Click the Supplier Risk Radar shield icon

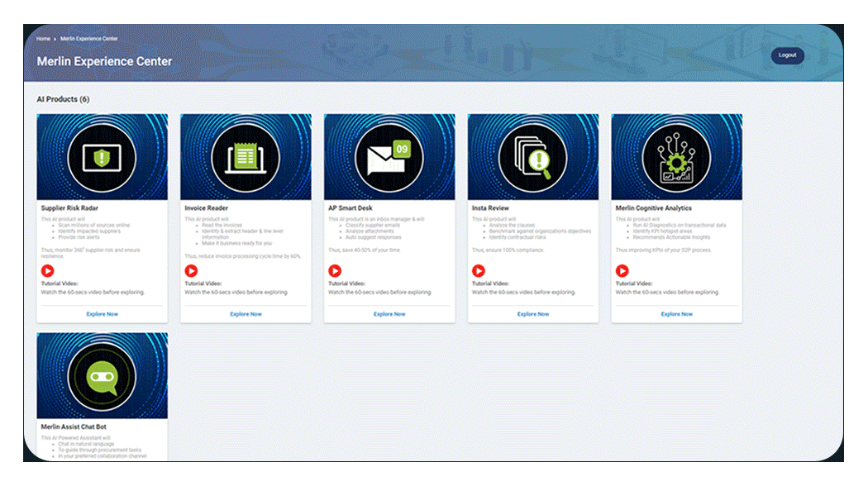pos(102,158)
